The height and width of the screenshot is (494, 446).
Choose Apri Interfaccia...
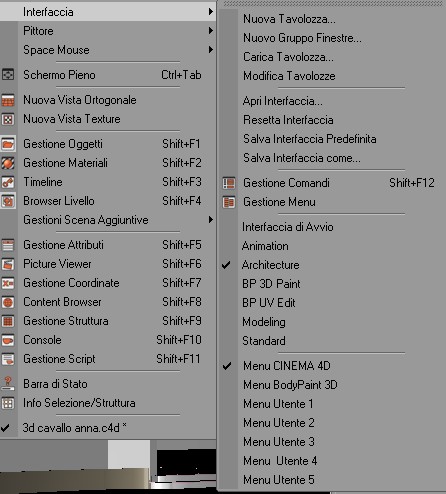283,101
